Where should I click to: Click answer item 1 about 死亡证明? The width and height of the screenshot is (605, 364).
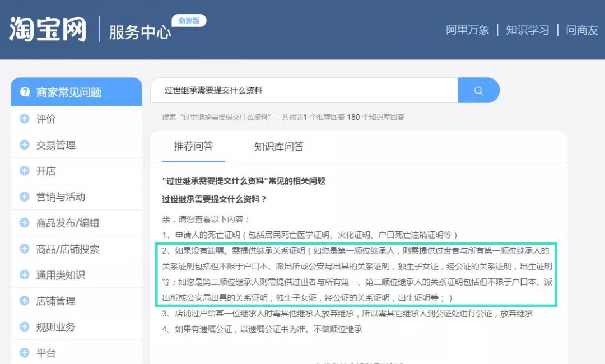coord(310,235)
